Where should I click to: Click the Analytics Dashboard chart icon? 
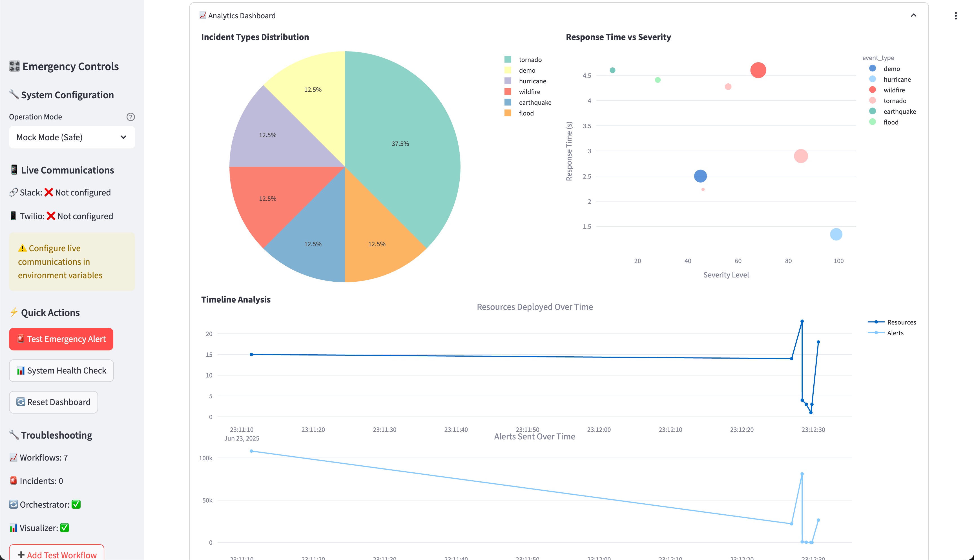click(203, 15)
